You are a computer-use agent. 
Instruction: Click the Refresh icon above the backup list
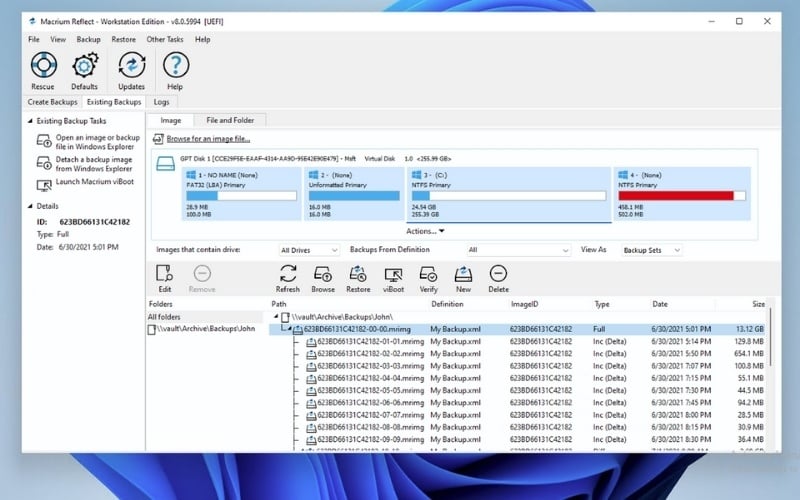tap(288, 274)
